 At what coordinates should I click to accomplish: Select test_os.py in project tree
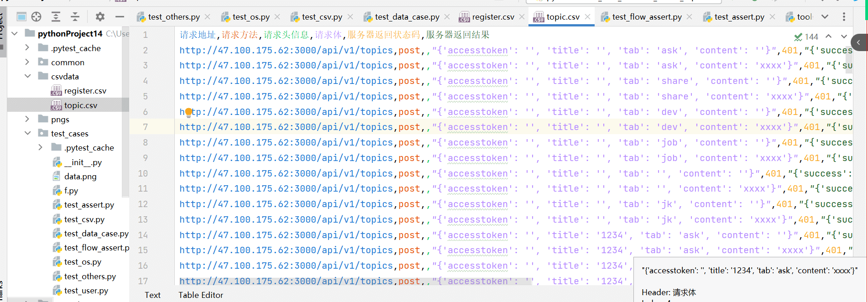[x=83, y=262]
